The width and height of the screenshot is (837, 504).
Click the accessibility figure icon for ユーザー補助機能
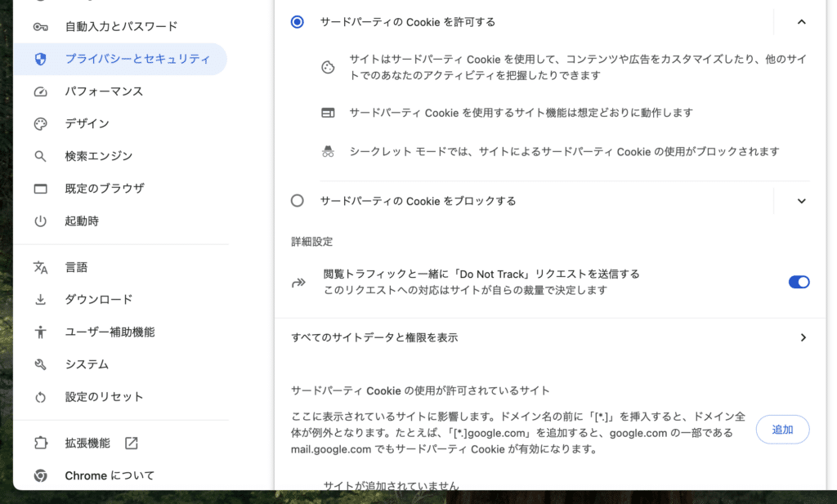coord(41,332)
